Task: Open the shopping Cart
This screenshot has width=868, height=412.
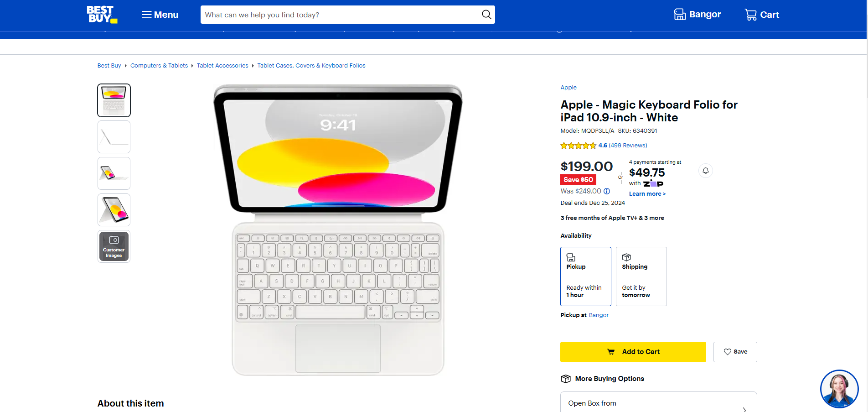Action: [x=762, y=15]
